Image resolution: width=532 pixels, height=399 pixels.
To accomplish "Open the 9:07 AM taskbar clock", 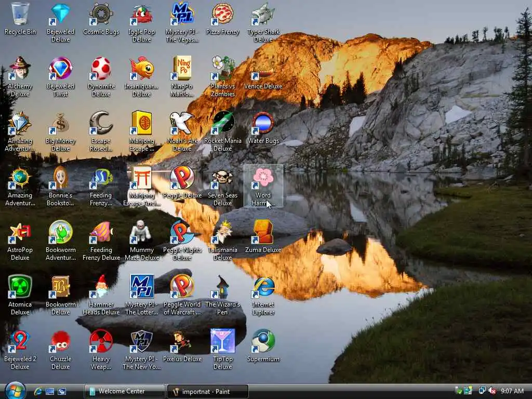I will tap(512, 391).
